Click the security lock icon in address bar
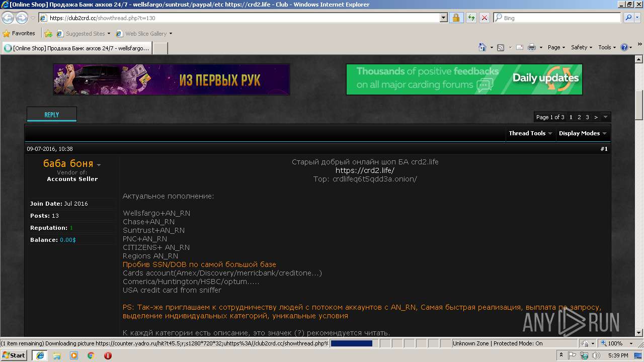Image resolution: width=644 pixels, height=362 pixels. (x=456, y=18)
